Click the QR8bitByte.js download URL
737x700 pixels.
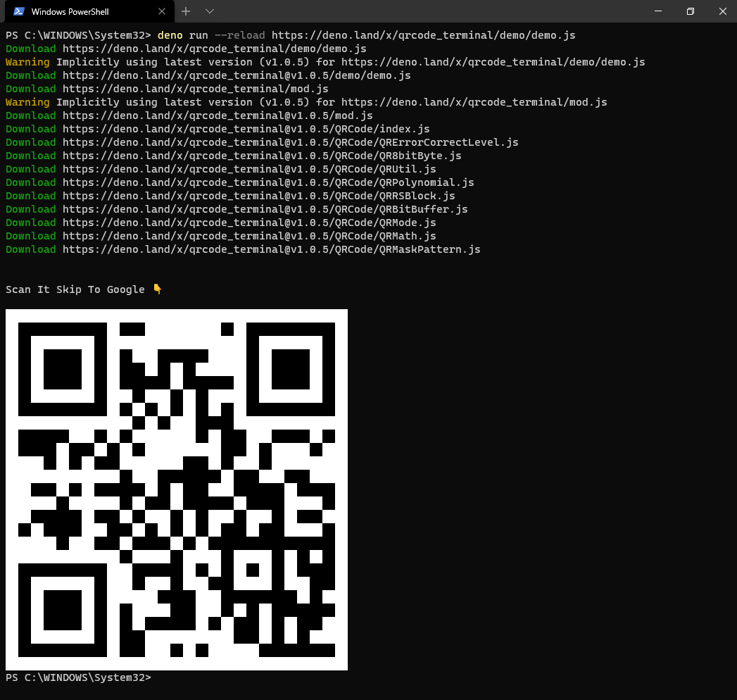[262, 156]
